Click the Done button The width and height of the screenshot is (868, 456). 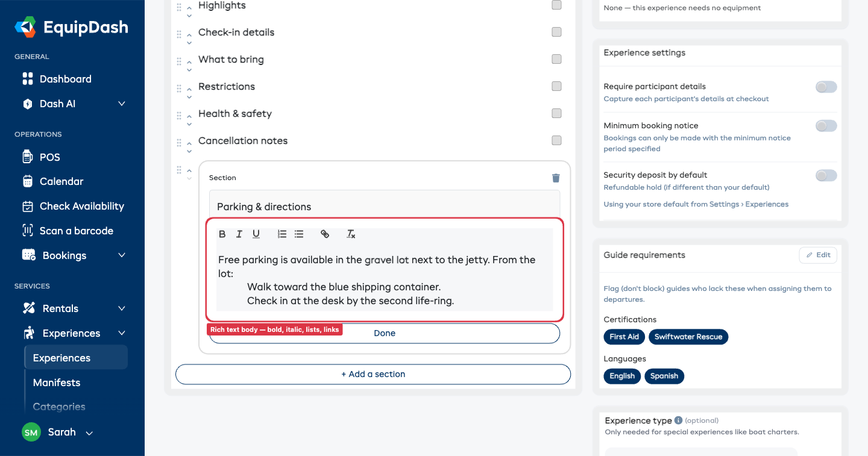[x=385, y=333]
